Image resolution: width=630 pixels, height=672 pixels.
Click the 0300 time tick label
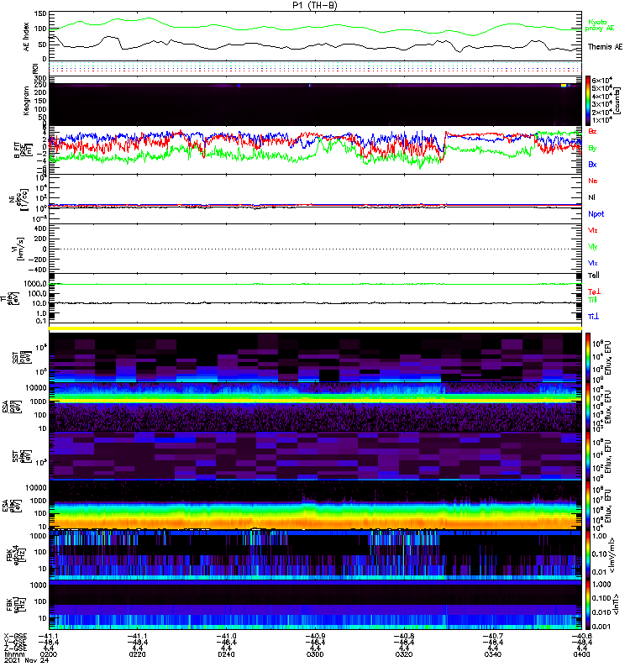[x=315, y=654]
